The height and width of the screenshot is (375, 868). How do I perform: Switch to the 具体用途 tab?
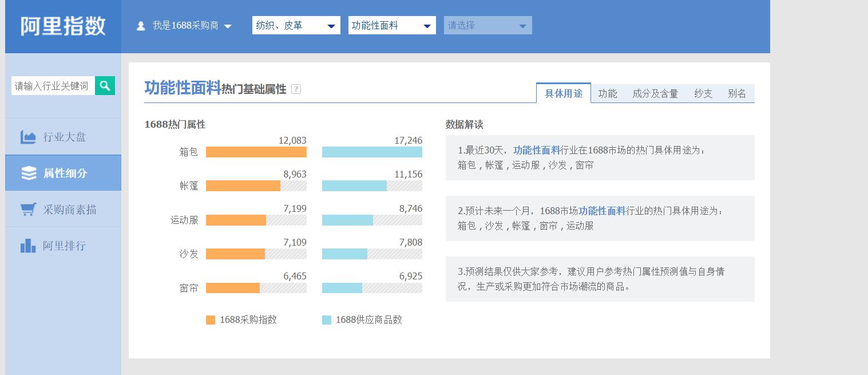point(564,93)
